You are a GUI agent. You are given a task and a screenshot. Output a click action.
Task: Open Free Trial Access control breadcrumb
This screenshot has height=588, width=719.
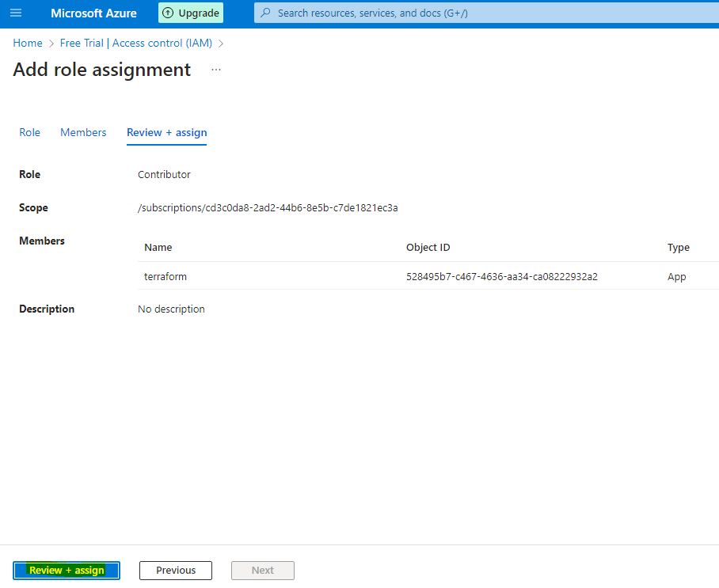coord(136,44)
